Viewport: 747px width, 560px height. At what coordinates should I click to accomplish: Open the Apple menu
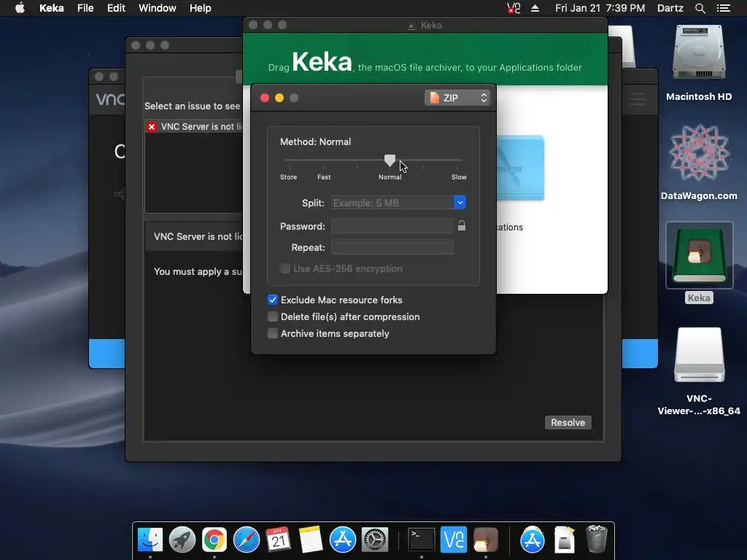(x=20, y=8)
